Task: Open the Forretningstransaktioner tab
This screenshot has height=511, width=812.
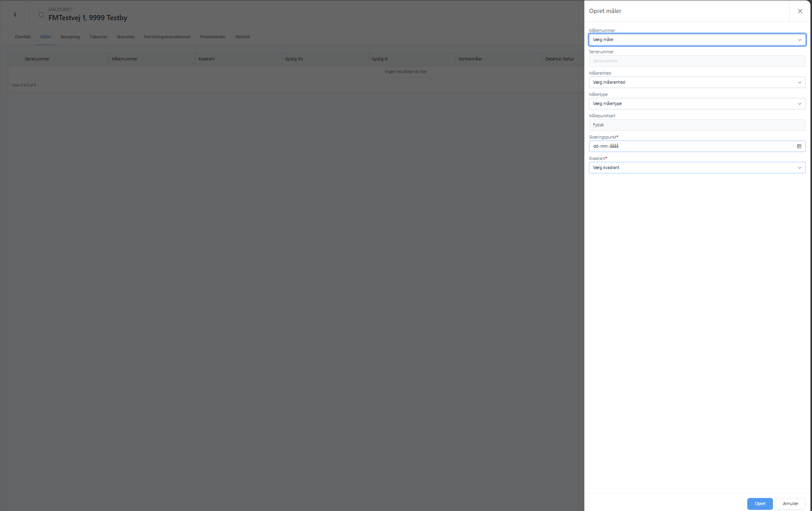Action: 167,37
